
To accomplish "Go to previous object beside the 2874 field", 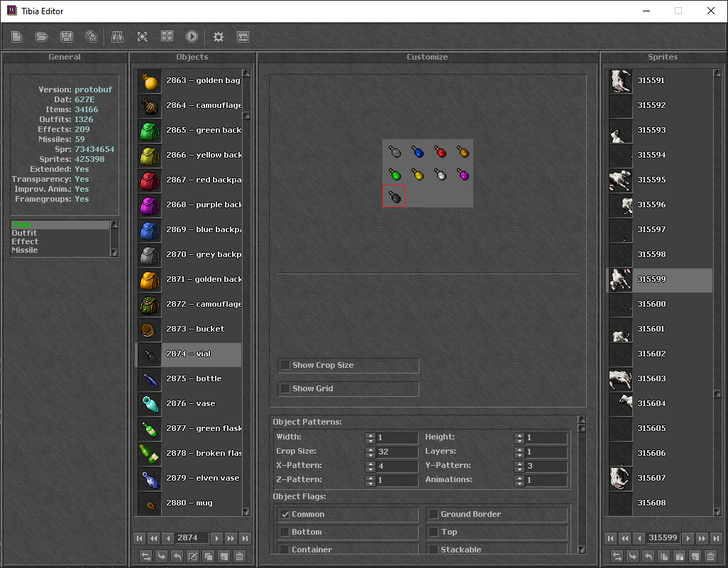I will (x=168, y=538).
